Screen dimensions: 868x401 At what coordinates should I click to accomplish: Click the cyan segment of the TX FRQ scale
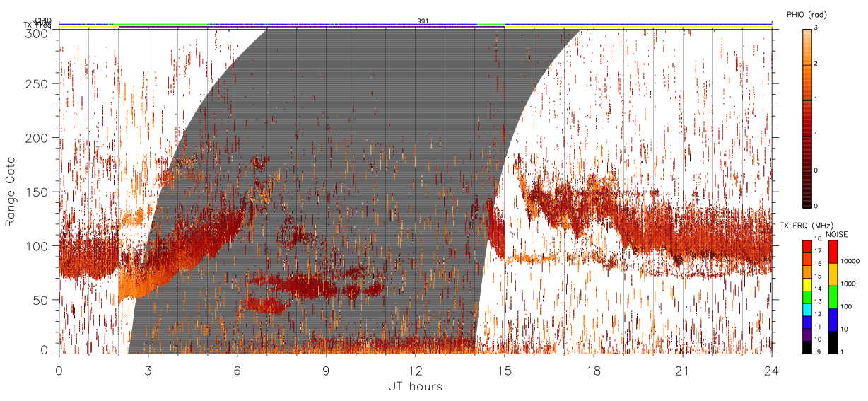[x=807, y=310]
